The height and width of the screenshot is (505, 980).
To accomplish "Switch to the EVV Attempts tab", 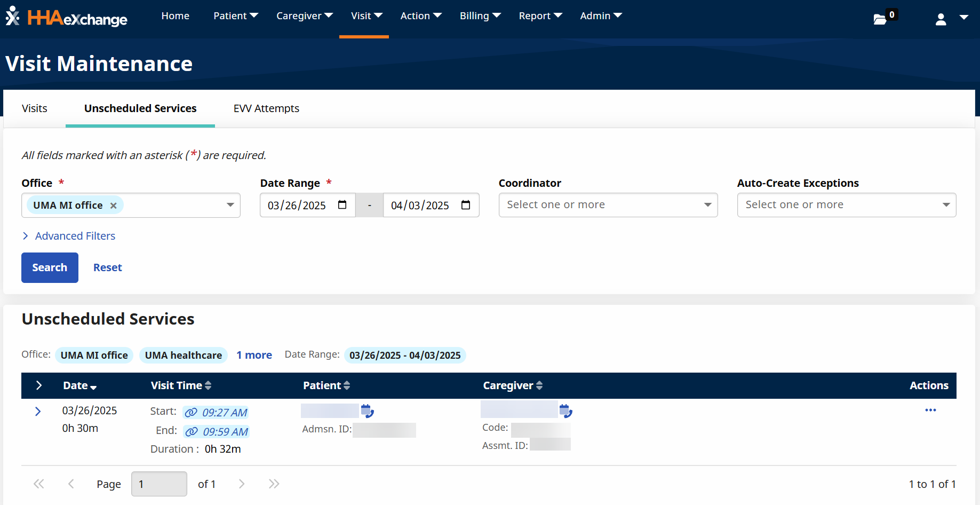I will pyautogui.click(x=266, y=108).
